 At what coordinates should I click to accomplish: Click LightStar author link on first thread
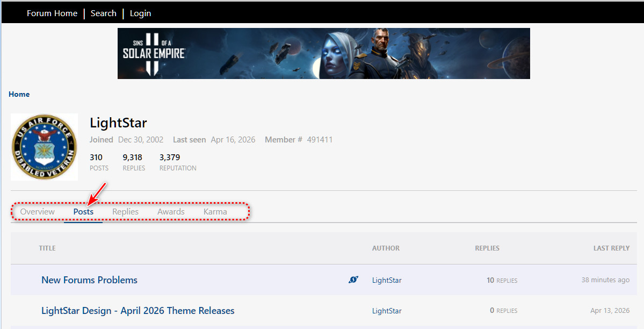click(x=387, y=280)
